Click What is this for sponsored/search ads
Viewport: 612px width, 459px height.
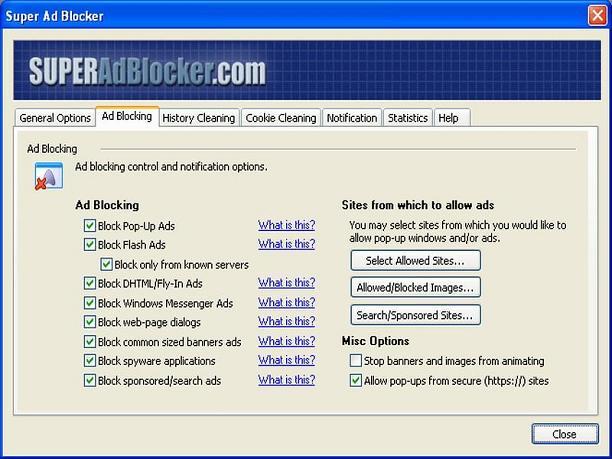tap(286, 379)
